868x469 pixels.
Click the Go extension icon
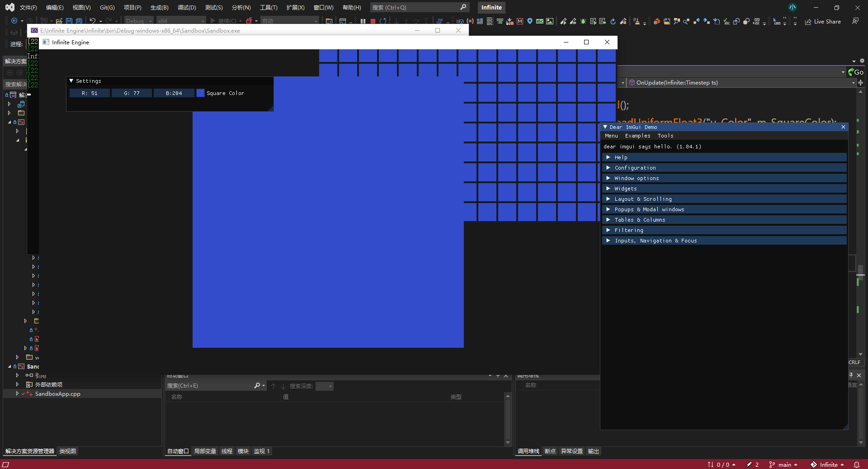click(x=856, y=72)
